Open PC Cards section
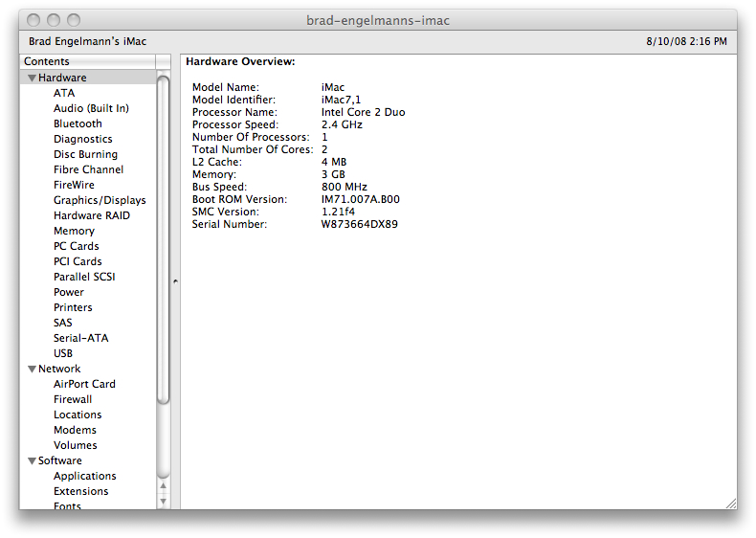 77,247
